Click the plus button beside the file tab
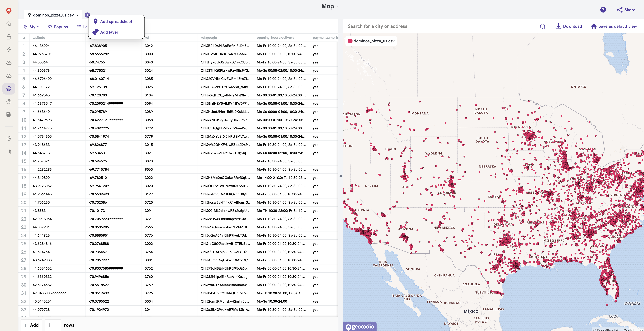The width and height of the screenshot is (644, 331). 87,15
